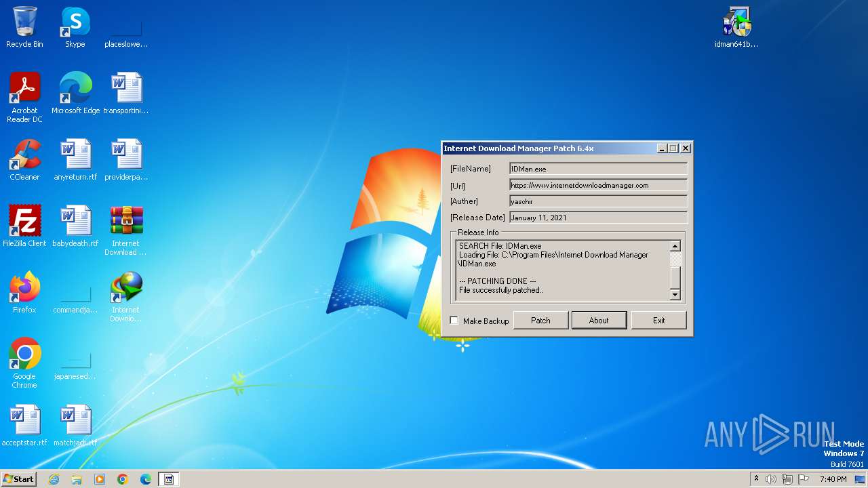Open the network tray icon

(787, 479)
